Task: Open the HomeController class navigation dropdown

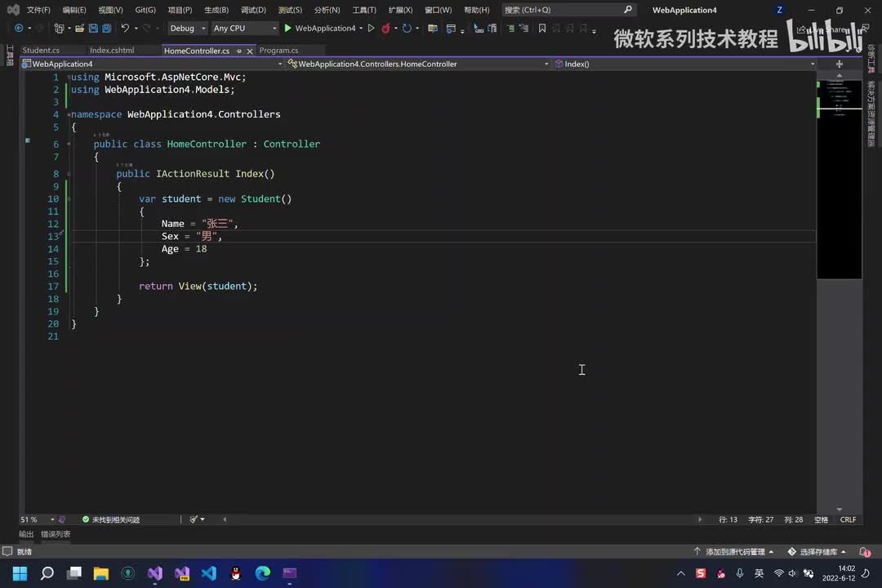Action: click(x=418, y=65)
